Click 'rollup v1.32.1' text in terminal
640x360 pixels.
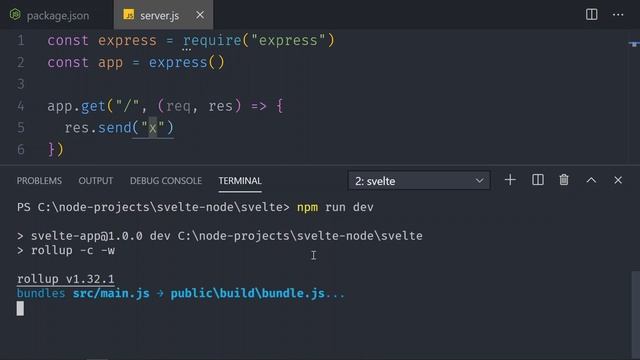[x=66, y=279]
